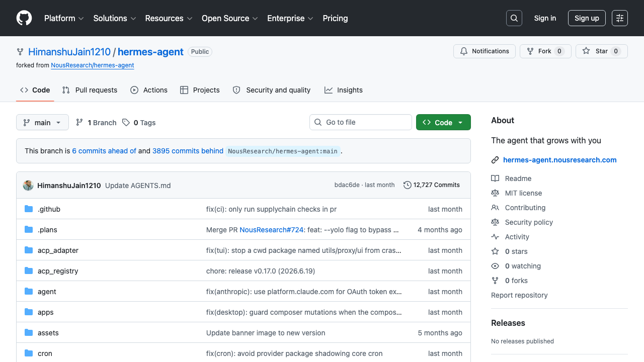Click the star icon next to 0 stars
644x362 pixels.
495,251
